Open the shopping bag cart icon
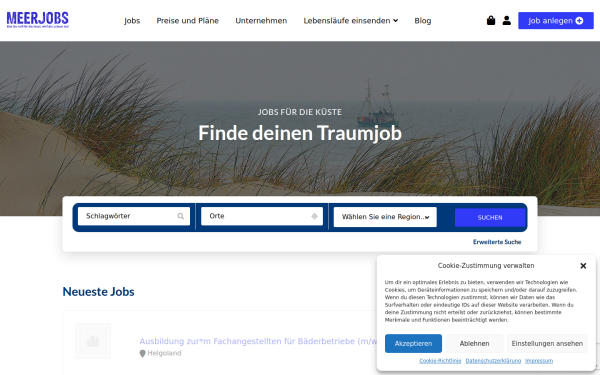 (x=491, y=20)
